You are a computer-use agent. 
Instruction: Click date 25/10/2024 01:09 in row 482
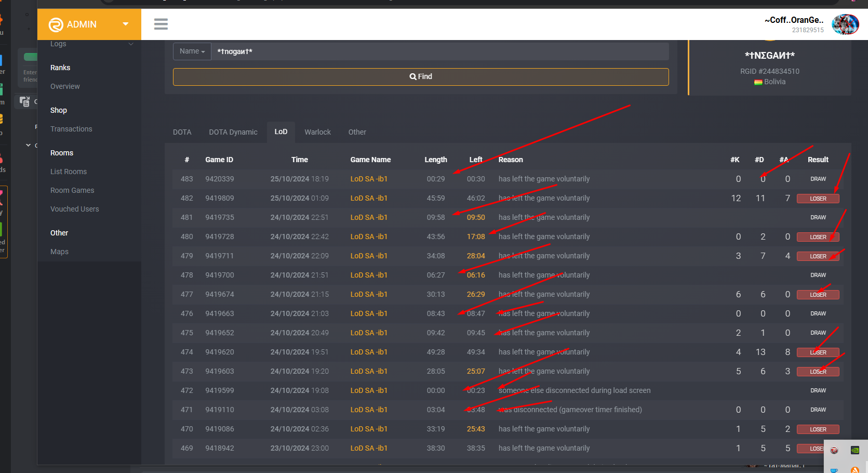coord(300,198)
